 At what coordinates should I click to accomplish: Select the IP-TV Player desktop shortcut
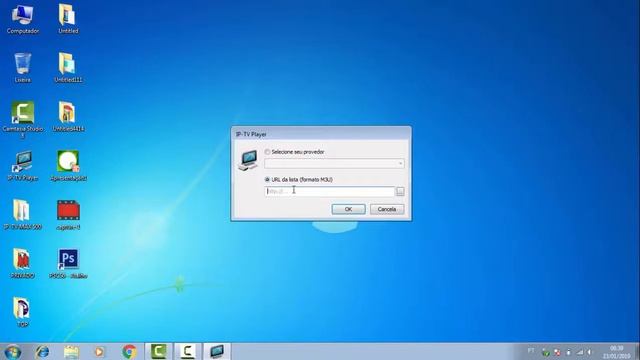[x=22, y=166]
